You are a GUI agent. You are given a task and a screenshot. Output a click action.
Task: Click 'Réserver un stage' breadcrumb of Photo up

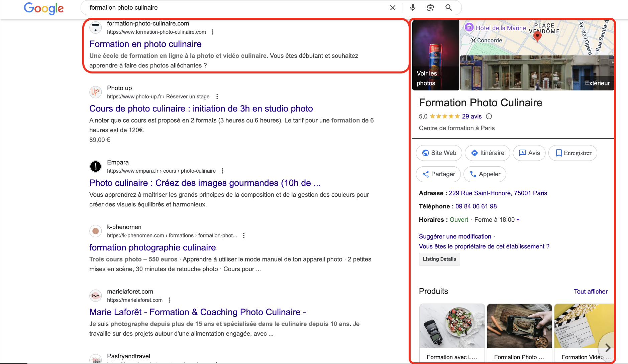click(188, 97)
